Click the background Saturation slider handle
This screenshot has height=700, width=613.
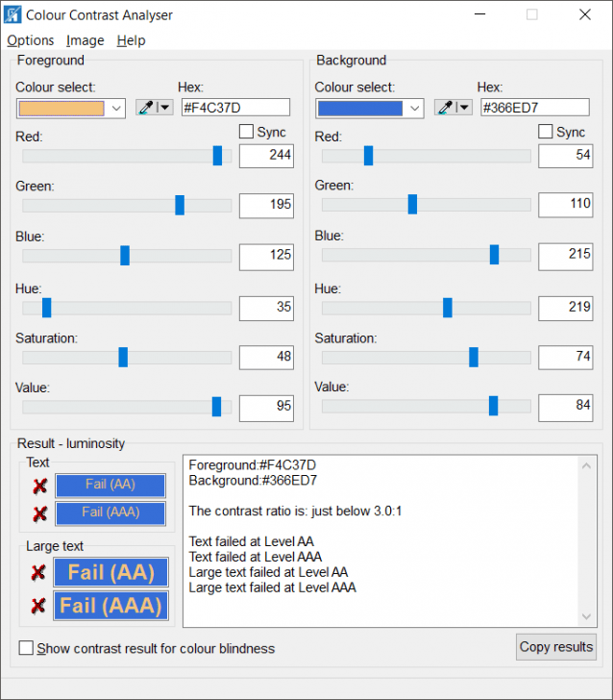474,357
